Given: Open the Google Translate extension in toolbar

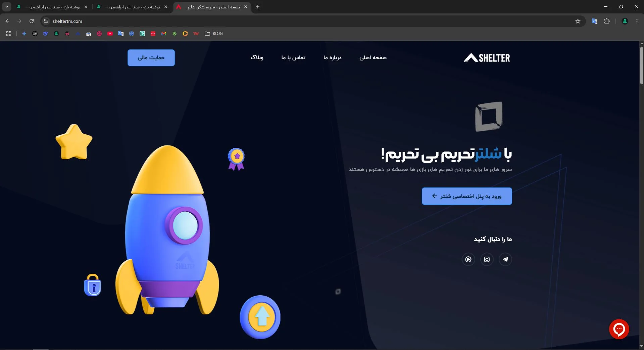Looking at the screenshot, I should click(x=594, y=21).
